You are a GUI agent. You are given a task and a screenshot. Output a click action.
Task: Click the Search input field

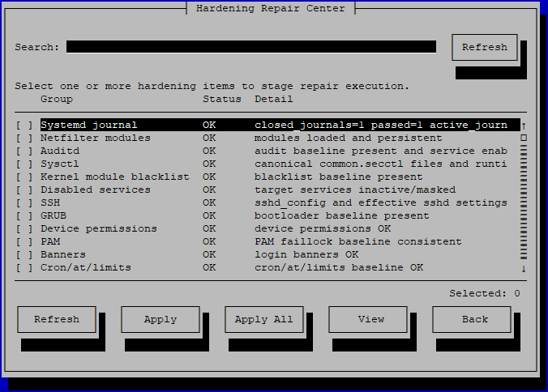251,47
